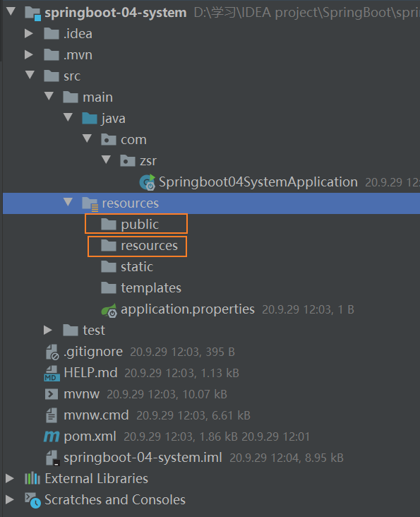This screenshot has height=517, width=420.
Task: Expand Scratches and Consoles arrow
Action: pyautogui.click(x=10, y=499)
